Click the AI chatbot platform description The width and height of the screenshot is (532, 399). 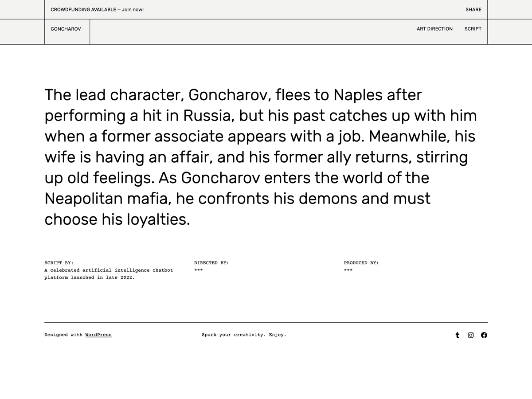[x=109, y=274]
